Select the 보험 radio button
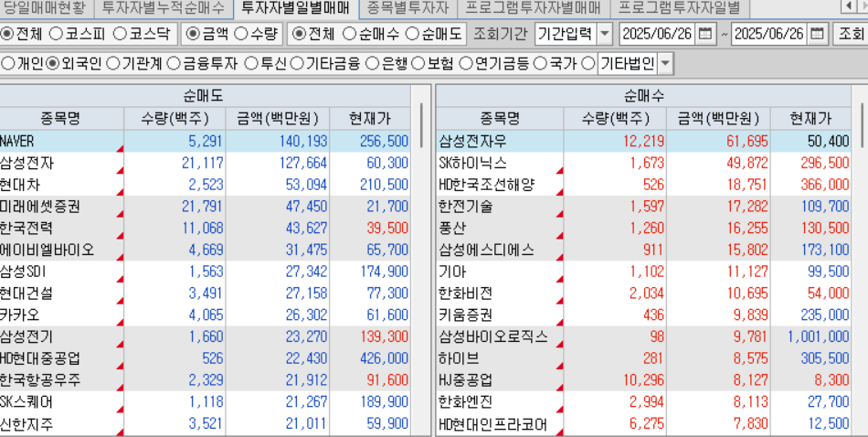Screen dimensions: 868x437 418,64
